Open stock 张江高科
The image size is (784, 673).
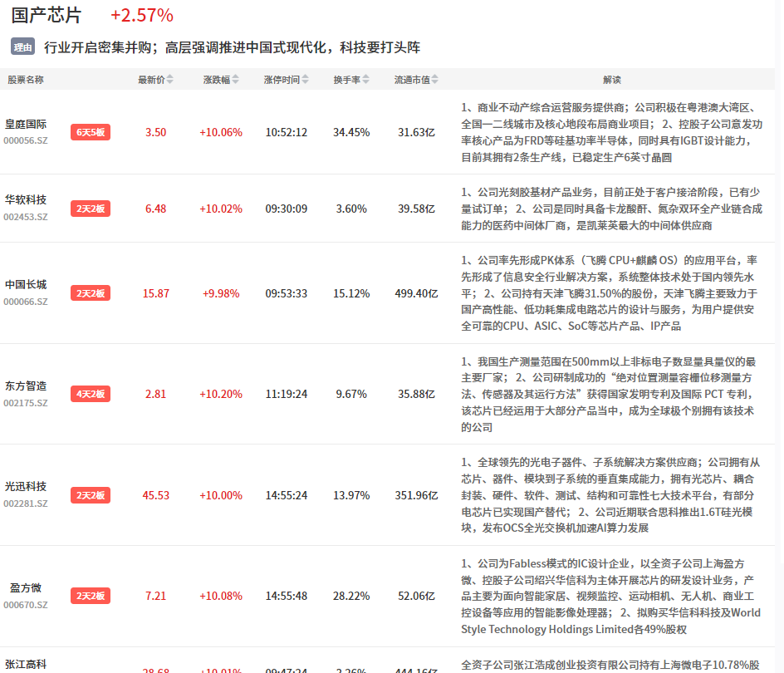click(x=26, y=665)
